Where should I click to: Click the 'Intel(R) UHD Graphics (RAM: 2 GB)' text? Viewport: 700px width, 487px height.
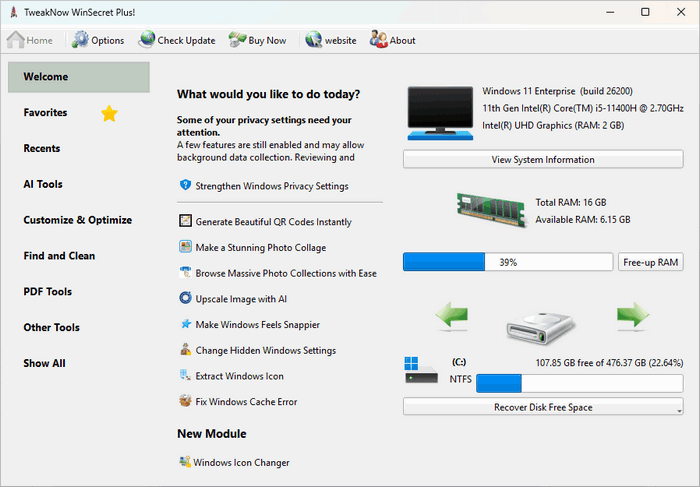click(553, 125)
